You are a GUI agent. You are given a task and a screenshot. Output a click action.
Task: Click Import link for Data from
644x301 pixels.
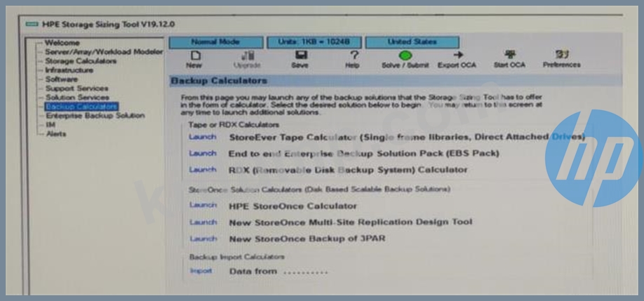pyautogui.click(x=201, y=271)
